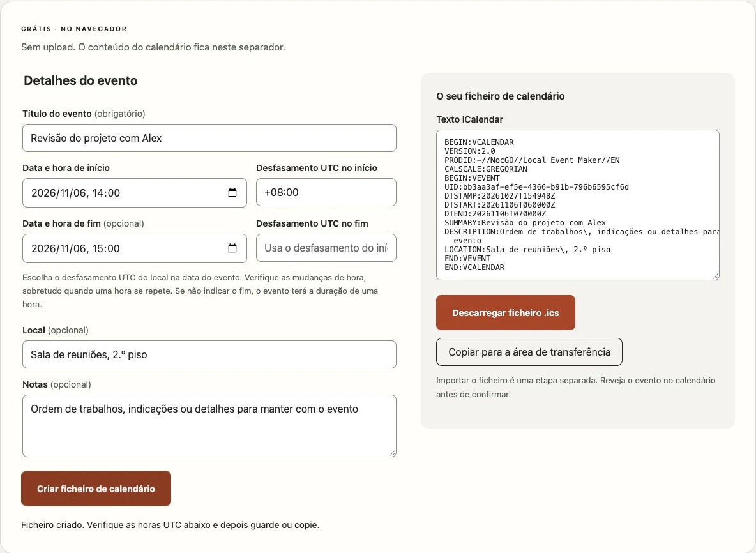Screen dimensions: 756x553
Task: Click the DESCRIPTION:Ordem de trabalhos line
Action: [582, 236]
